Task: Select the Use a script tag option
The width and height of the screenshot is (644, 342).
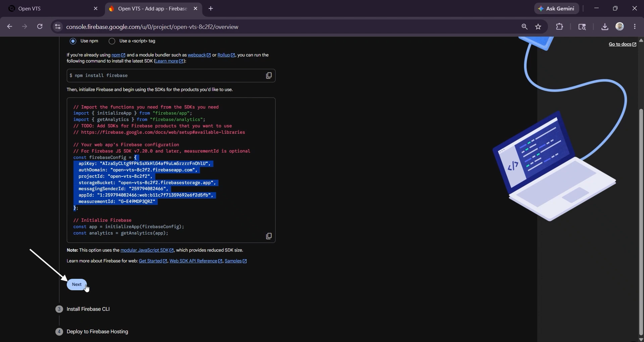Action: pyautogui.click(x=112, y=41)
